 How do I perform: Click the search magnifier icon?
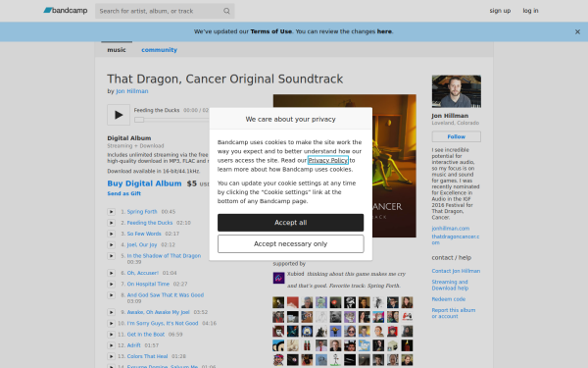click(x=226, y=11)
